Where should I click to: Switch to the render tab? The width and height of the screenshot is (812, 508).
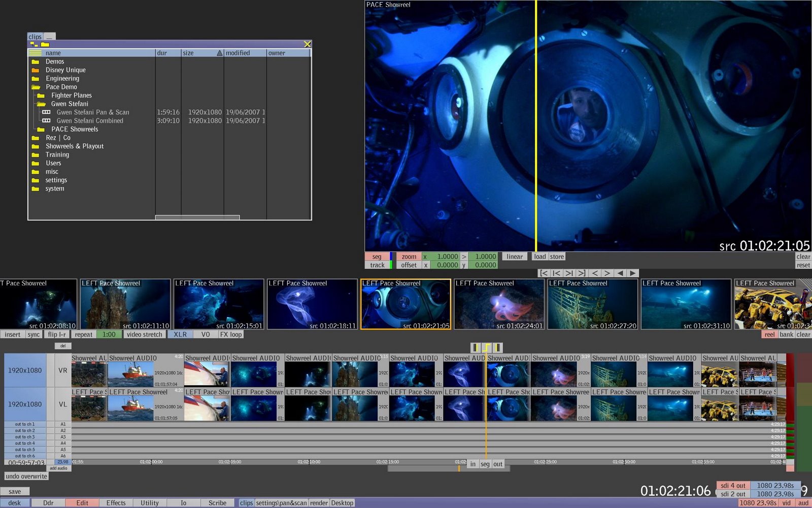click(319, 503)
